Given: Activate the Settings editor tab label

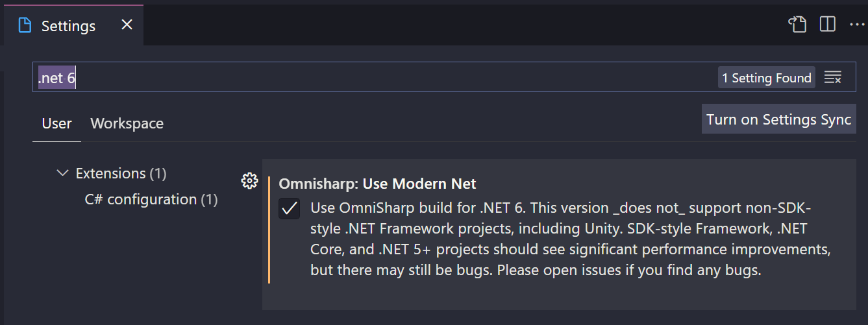Looking at the screenshot, I should click(x=68, y=26).
